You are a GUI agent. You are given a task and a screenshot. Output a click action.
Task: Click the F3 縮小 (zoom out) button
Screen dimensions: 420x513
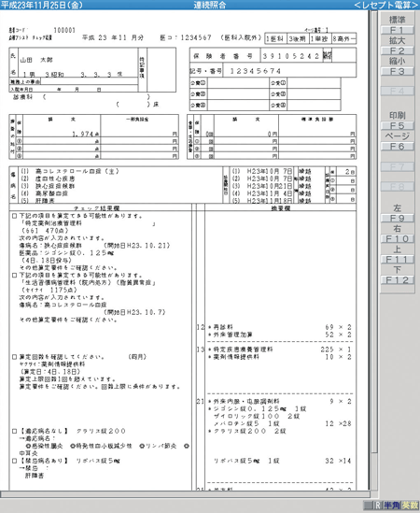(x=397, y=71)
